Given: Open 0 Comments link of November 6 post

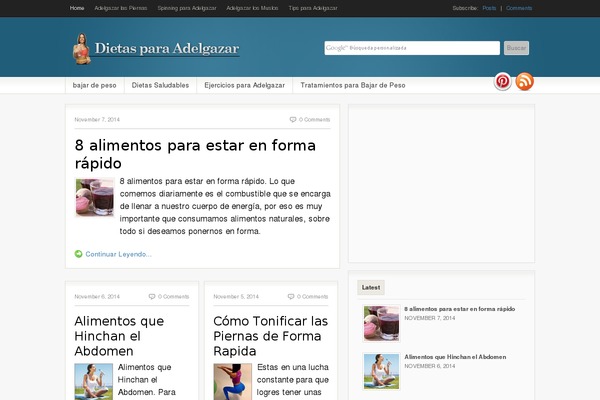Looking at the screenshot, I should click(x=173, y=296).
